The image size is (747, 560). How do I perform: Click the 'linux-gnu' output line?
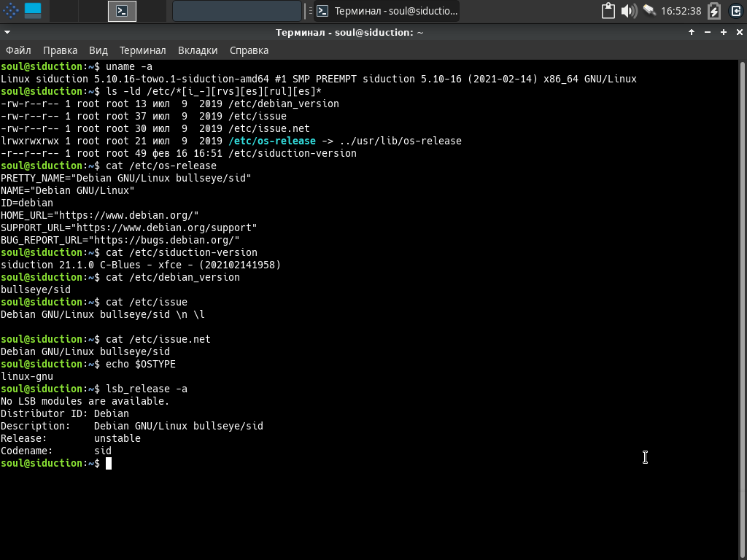(27, 376)
